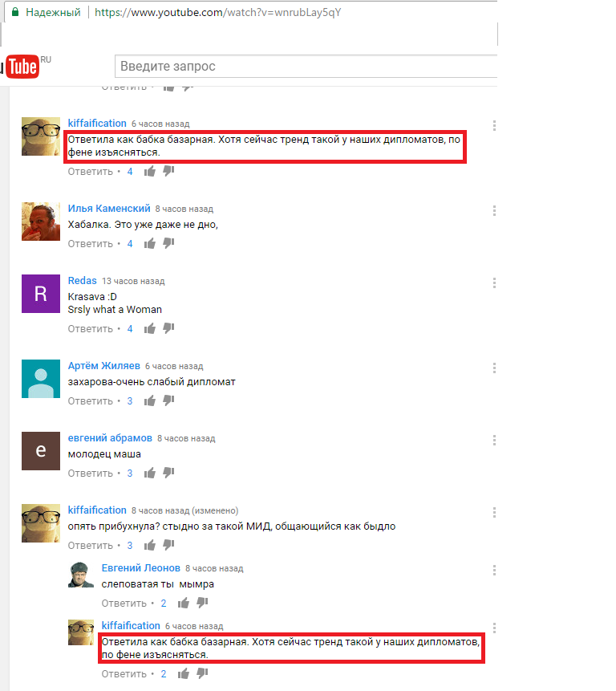Open the three-dot menu for the Redas comment
The width and height of the screenshot is (616, 691).
click(494, 283)
